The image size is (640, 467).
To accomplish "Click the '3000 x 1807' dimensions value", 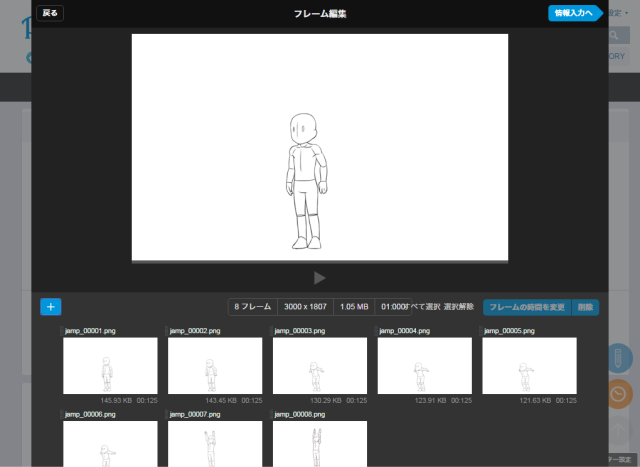I will 305,307.
